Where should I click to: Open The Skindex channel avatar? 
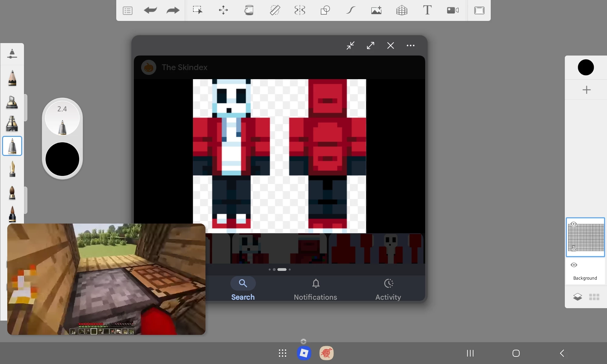click(x=149, y=67)
